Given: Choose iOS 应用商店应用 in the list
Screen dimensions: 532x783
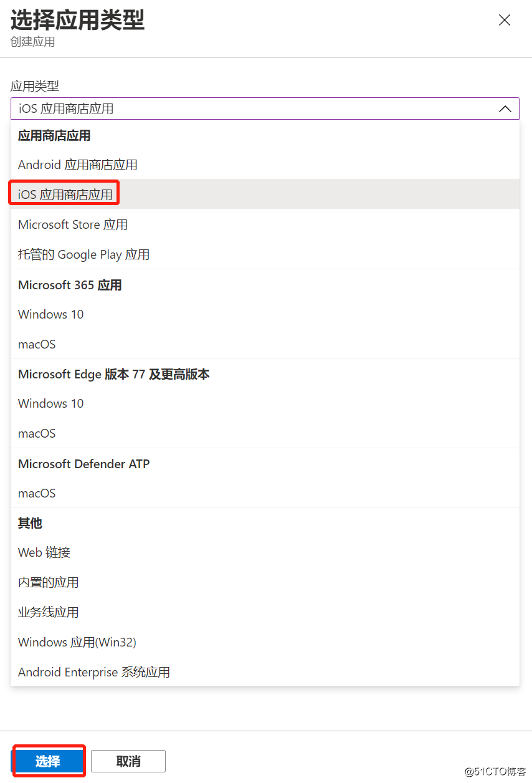Looking at the screenshot, I should click(x=265, y=195).
